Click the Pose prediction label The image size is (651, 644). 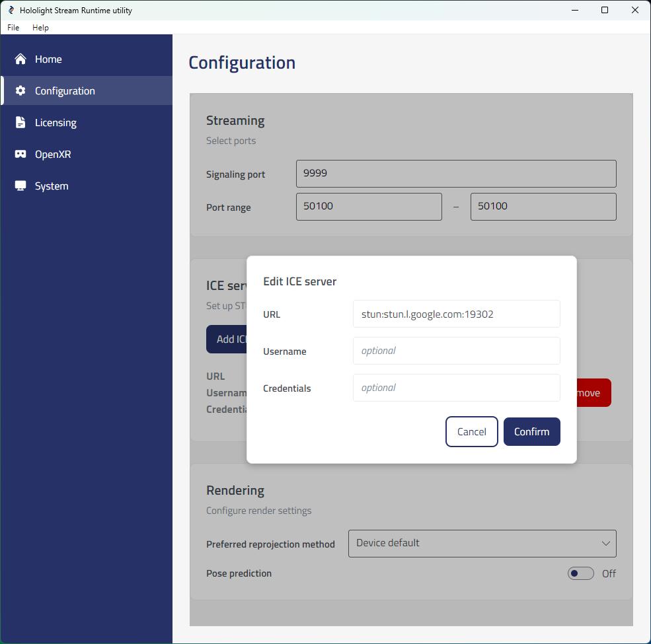point(239,573)
